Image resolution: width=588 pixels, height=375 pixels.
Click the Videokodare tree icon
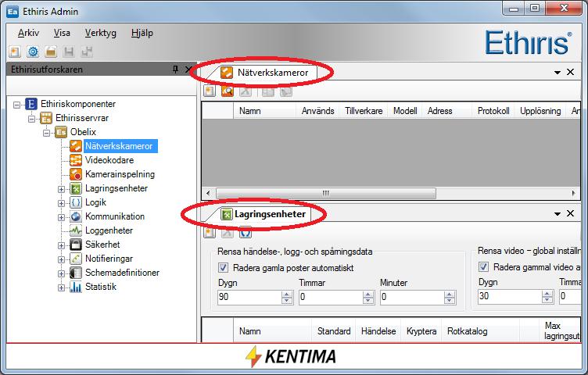coord(76,160)
